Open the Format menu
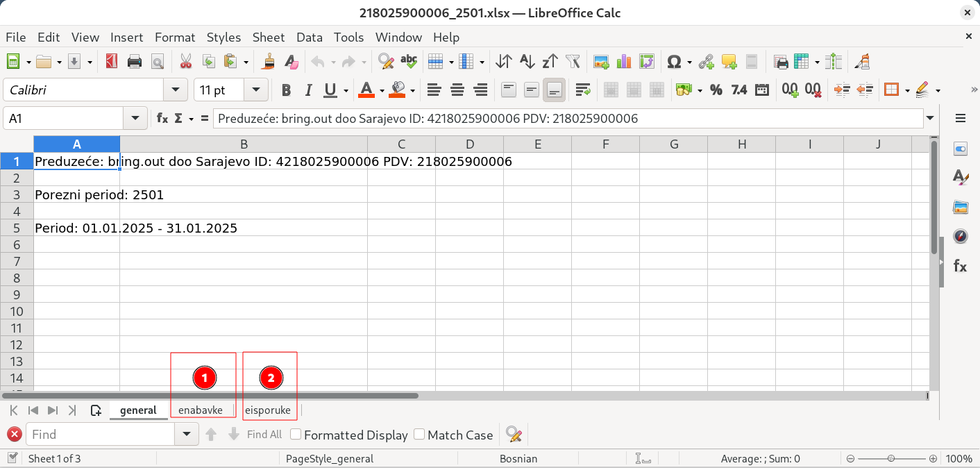 [x=174, y=37]
